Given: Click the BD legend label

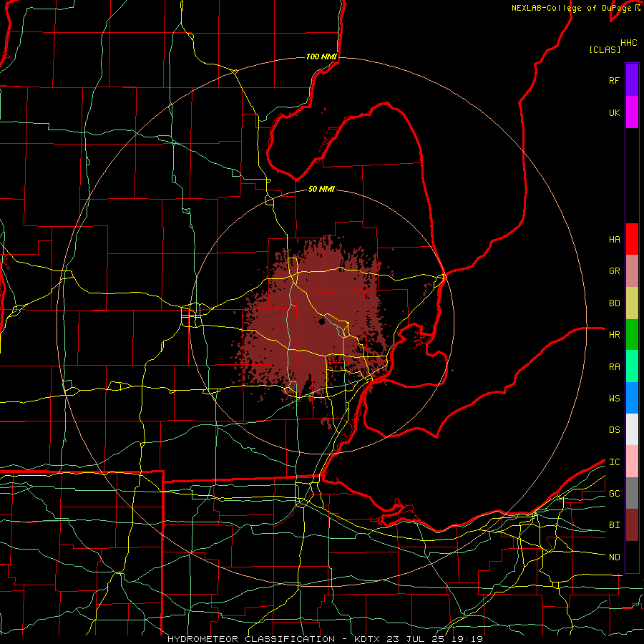Looking at the screenshot, I should [614, 303].
